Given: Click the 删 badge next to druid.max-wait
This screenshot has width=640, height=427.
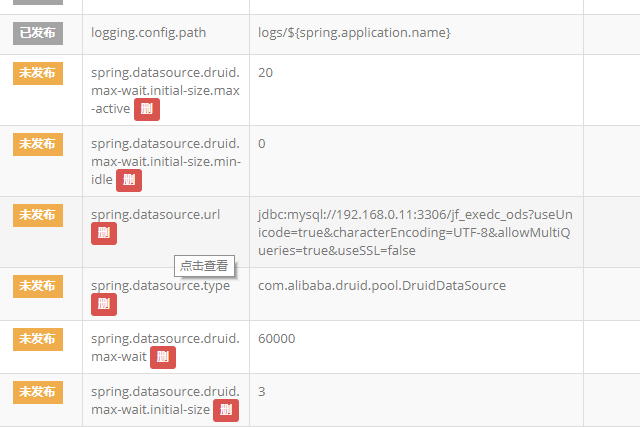Looking at the screenshot, I should 163,358.
